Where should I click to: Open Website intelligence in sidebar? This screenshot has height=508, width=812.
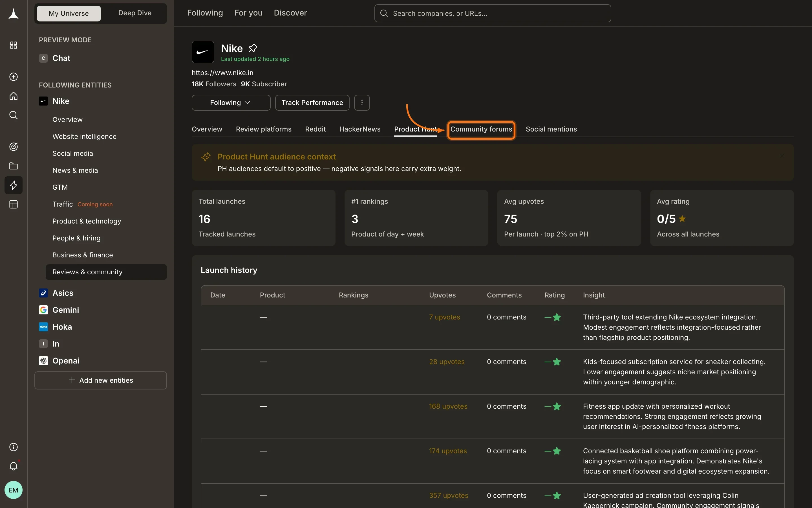[x=84, y=136]
